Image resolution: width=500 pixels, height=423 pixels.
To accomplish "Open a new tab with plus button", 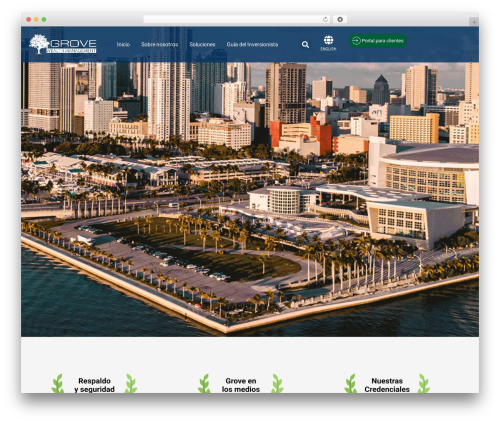I will [x=474, y=22].
